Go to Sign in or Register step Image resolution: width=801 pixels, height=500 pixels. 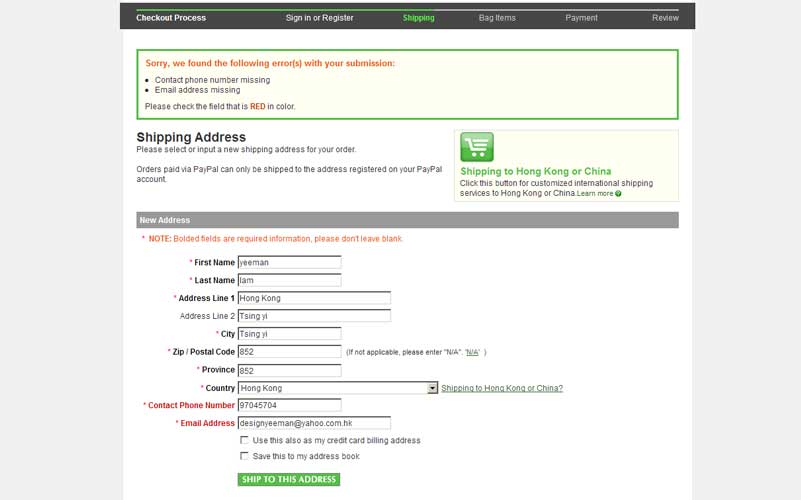pyautogui.click(x=319, y=18)
